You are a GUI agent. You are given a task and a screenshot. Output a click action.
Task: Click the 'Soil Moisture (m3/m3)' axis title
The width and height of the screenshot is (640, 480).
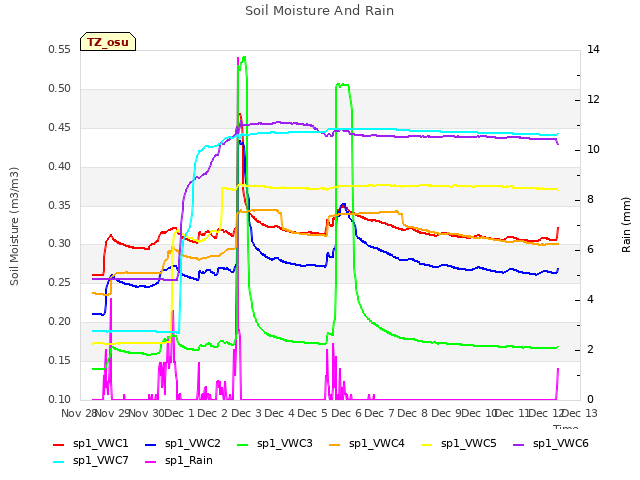[x=14, y=226]
